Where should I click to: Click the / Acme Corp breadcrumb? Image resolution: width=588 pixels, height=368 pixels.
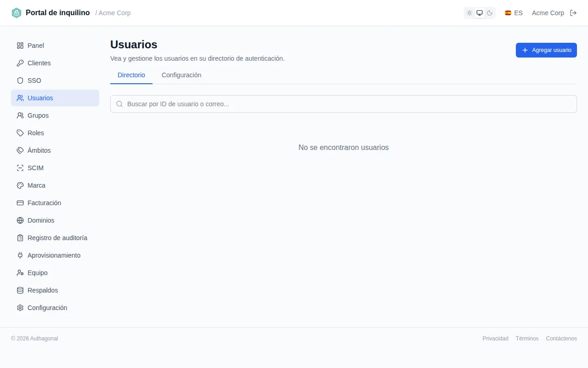click(113, 13)
